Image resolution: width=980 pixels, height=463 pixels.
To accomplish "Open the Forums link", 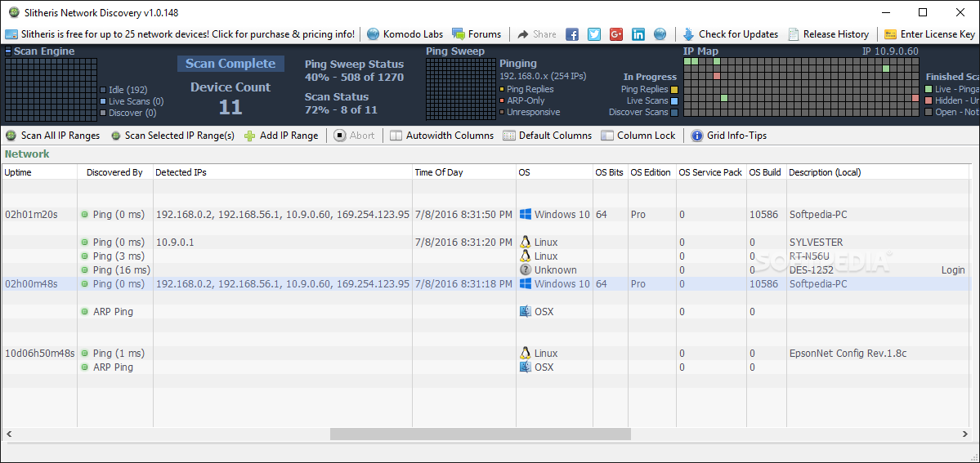I will click(477, 34).
